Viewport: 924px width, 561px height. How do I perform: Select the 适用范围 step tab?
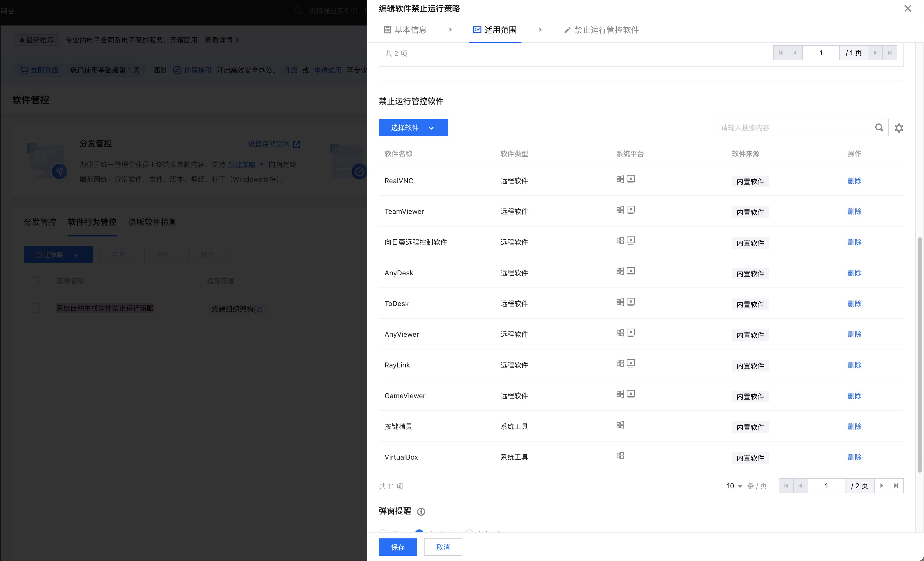tap(495, 30)
